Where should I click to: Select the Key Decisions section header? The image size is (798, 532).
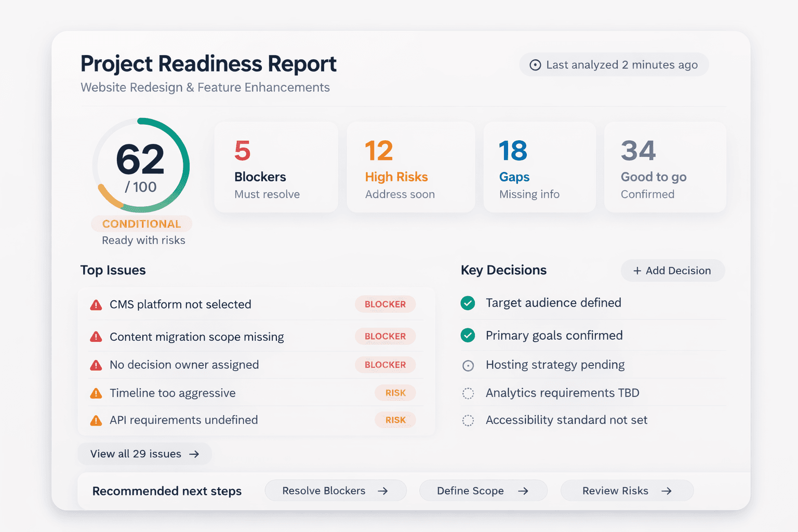coord(503,270)
